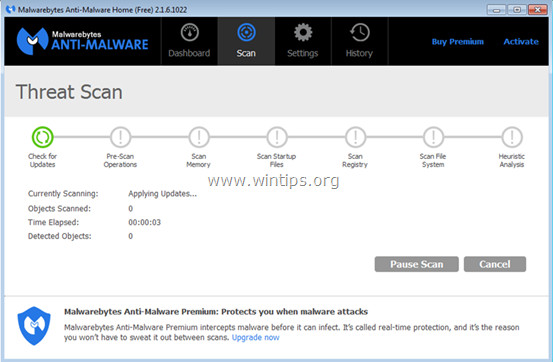Click the 'Threat Scan' heading

(69, 92)
